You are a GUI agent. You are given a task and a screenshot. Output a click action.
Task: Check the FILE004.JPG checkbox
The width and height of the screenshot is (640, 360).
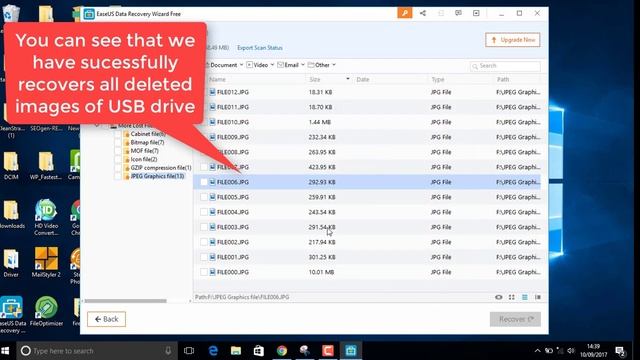204,212
